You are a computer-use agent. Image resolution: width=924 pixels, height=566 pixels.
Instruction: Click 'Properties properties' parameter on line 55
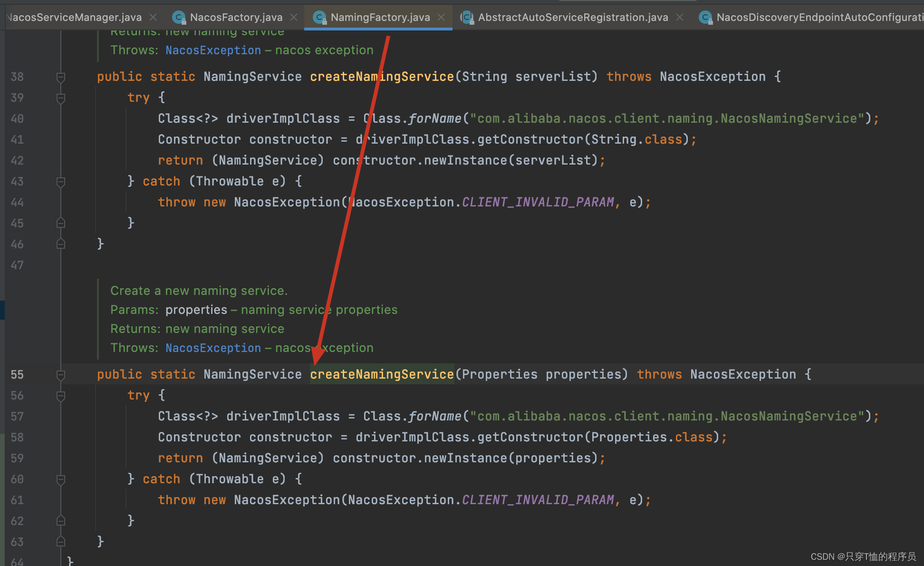(x=541, y=374)
